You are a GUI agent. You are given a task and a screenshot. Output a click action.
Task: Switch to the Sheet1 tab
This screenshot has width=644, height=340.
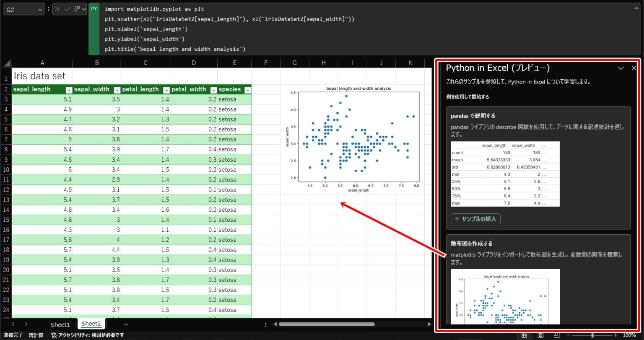(60, 324)
